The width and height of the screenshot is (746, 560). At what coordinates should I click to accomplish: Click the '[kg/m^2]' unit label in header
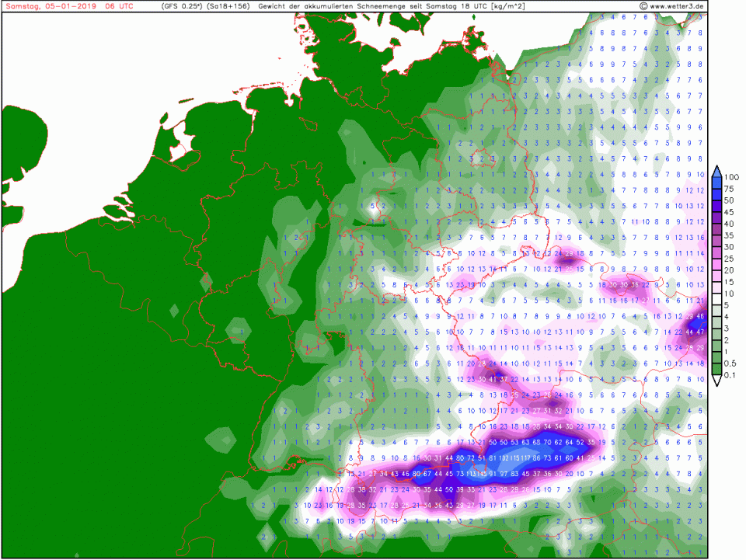click(500, 6)
